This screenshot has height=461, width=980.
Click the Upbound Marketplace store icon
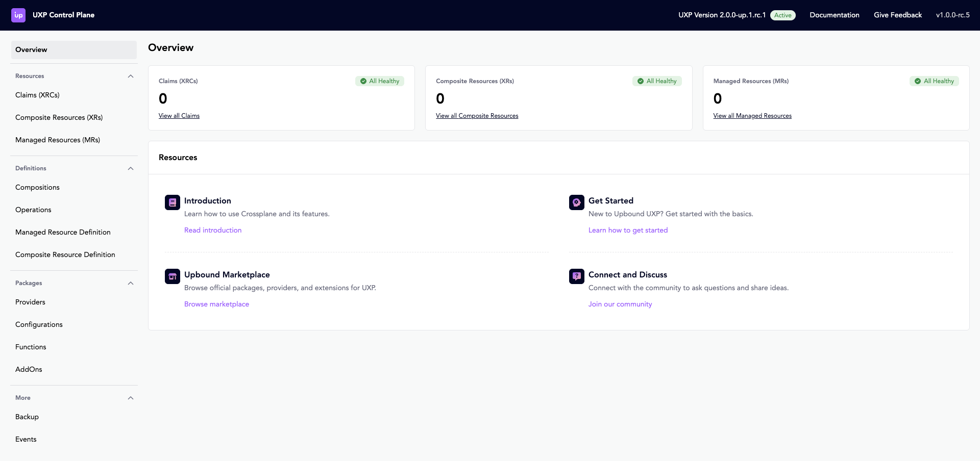[x=173, y=276]
